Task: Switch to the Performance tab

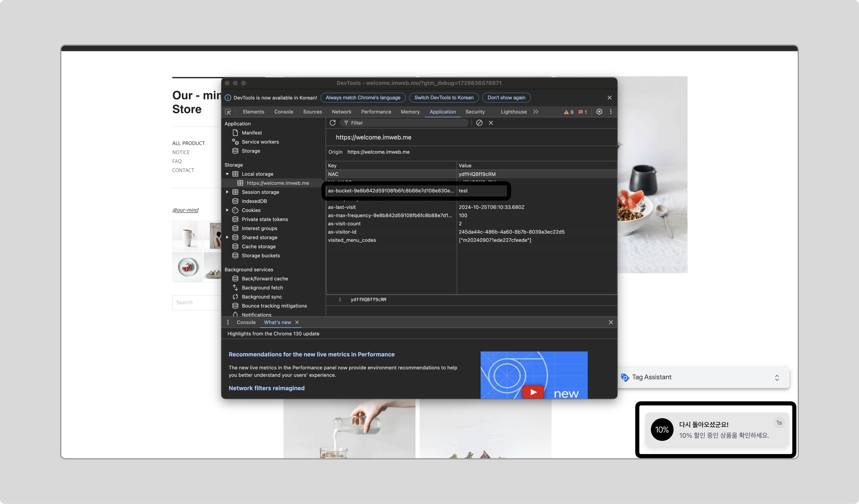Action: [x=376, y=112]
